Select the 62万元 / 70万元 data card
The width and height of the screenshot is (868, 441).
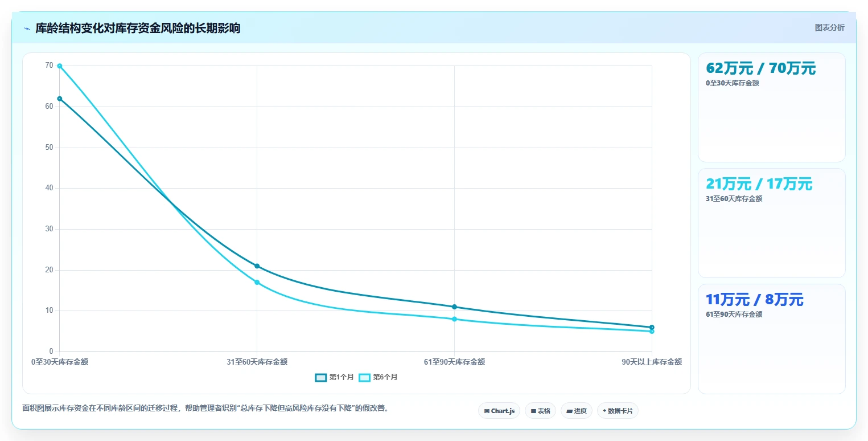(x=771, y=107)
